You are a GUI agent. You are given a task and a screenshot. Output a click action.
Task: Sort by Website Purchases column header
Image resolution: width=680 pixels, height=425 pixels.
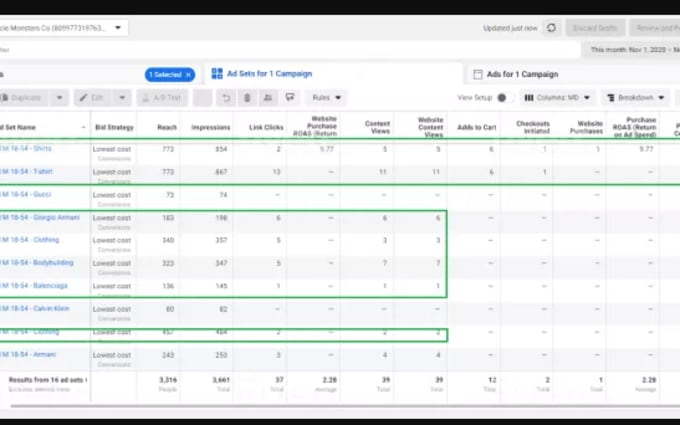(586, 128)
